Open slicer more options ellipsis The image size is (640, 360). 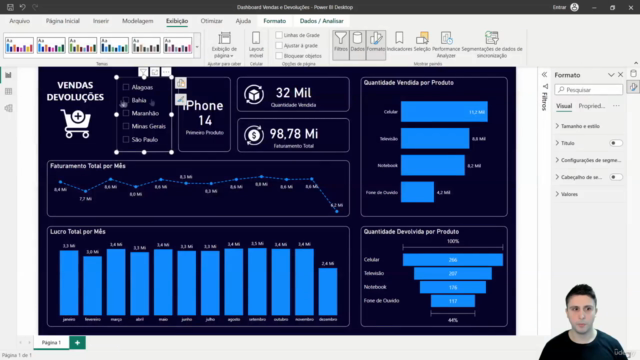pyautogui.click(x=166, y=72)
